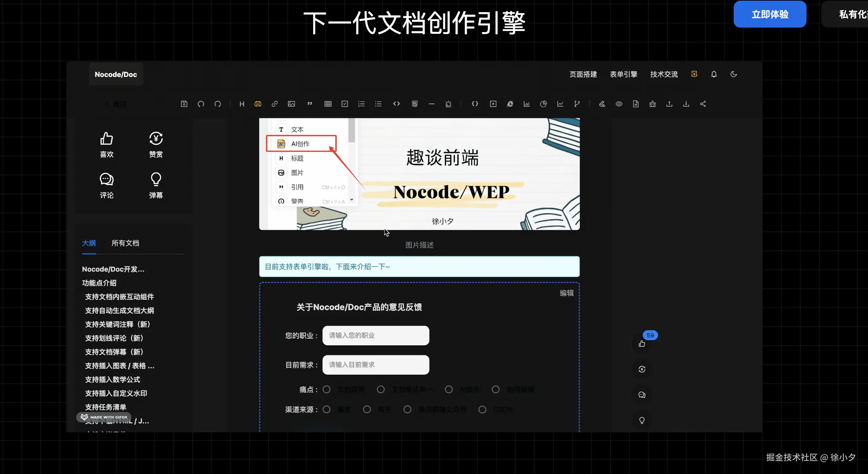The width and height of the screenshot is (868, 474).
Task: Toggle dark mode moon icon
Action: click(734, 74)
